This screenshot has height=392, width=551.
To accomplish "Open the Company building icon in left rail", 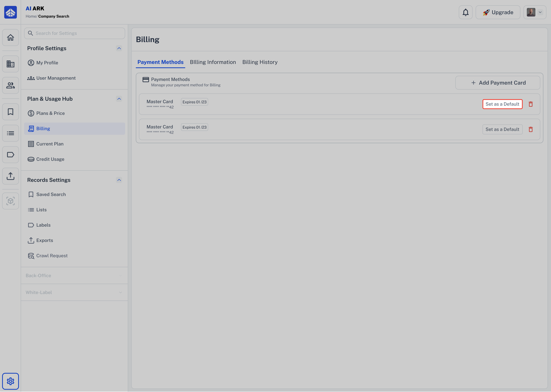I will [x=10, y=64].
